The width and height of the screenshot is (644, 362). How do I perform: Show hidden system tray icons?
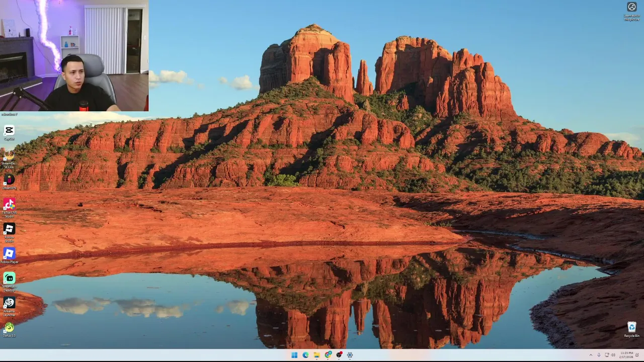coord(591,355)
